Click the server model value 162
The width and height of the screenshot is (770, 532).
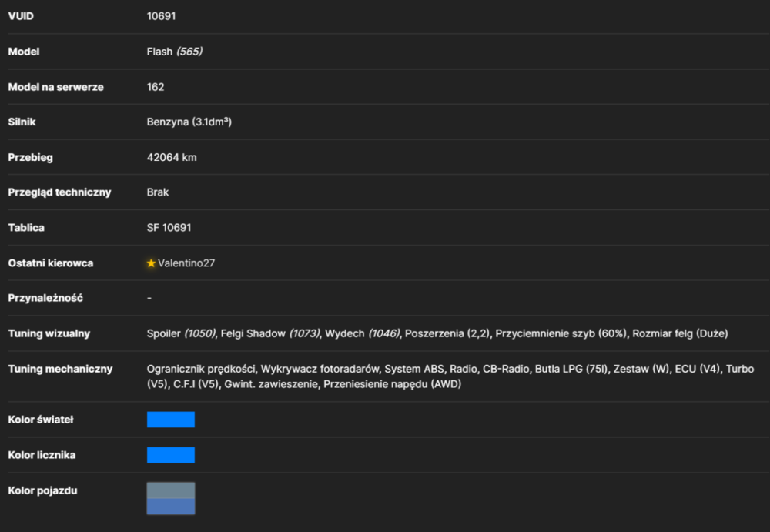click(156, 87)
